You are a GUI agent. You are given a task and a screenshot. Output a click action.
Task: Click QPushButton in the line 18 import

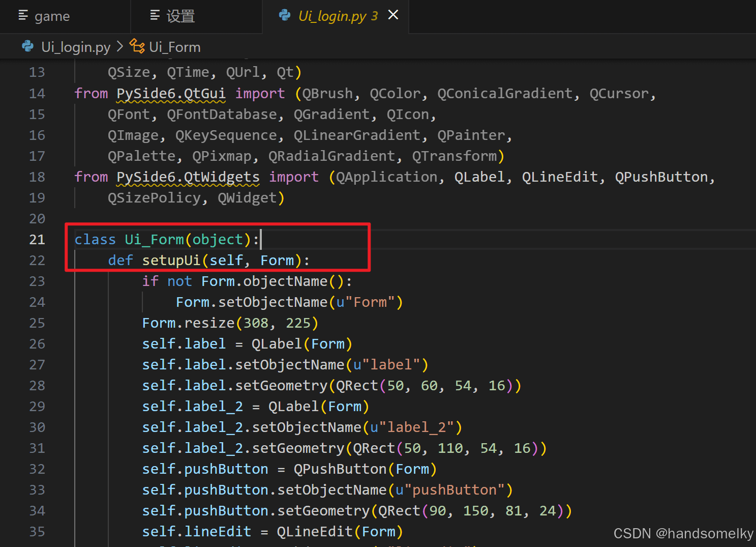(x=661, y=177)
